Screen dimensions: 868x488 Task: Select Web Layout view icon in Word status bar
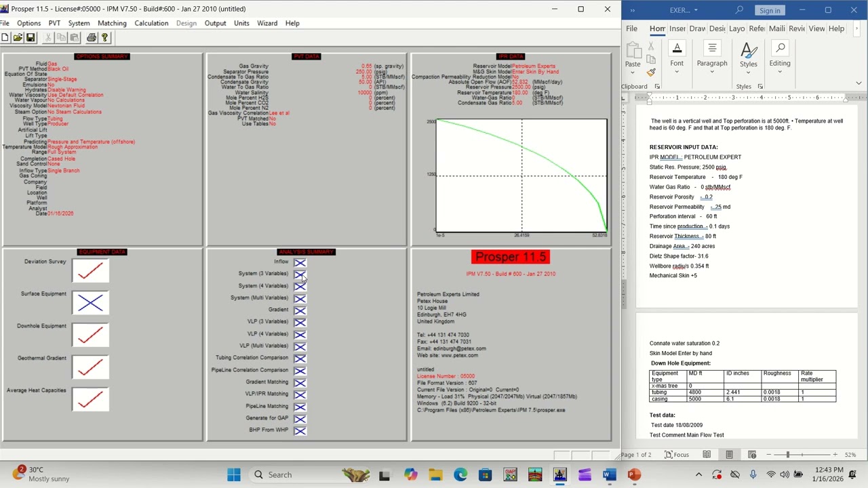pos(752,455)
